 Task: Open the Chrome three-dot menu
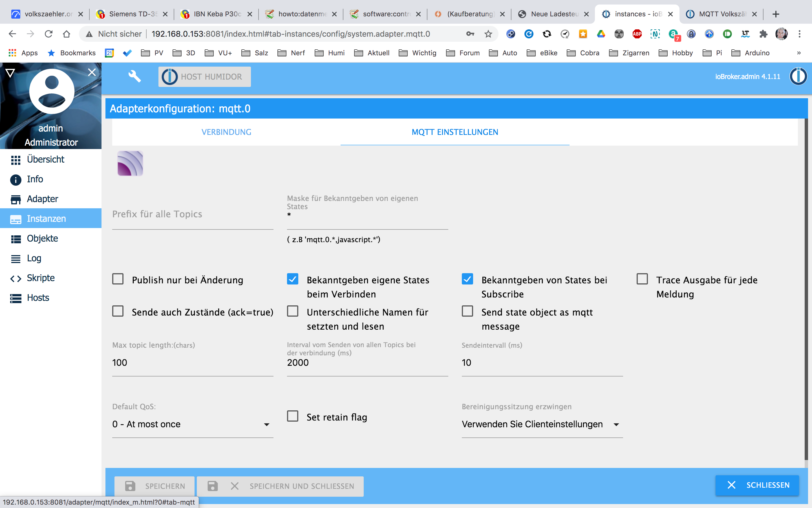pyautogui.click(x=800, y=34)
